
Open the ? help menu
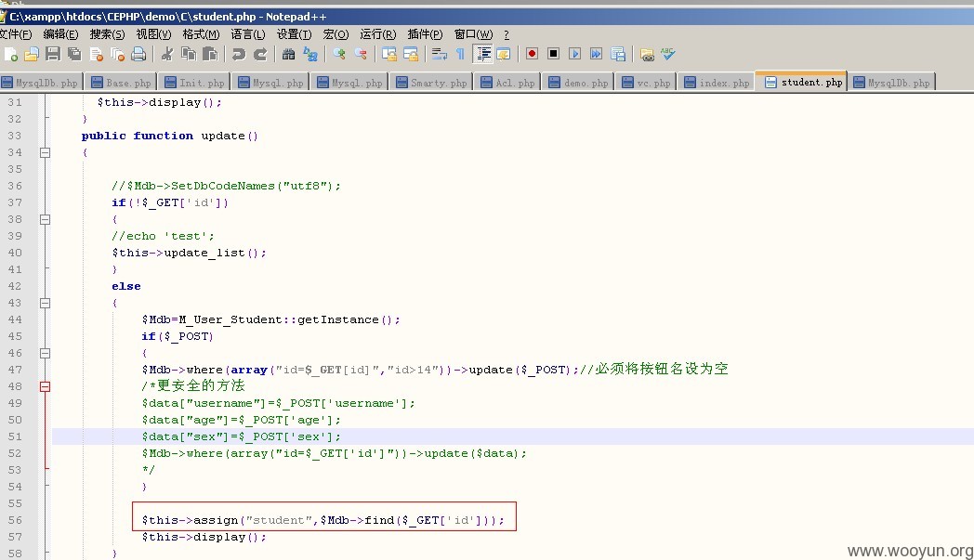pyautogui.click(x=507, y=34)
